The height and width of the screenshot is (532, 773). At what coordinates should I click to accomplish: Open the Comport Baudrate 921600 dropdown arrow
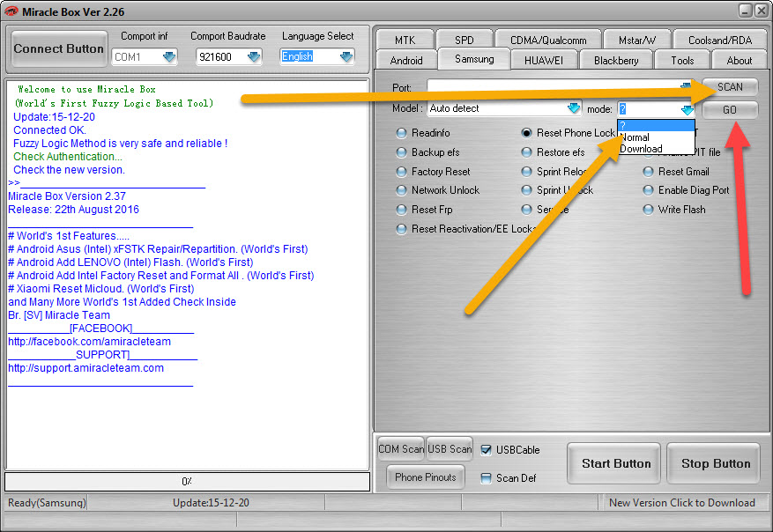(x=253, y=56)
